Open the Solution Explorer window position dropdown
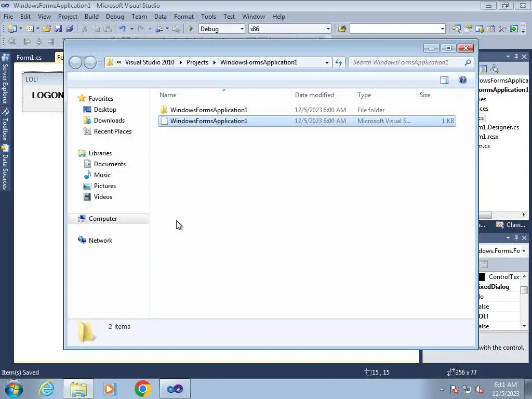 508,57
